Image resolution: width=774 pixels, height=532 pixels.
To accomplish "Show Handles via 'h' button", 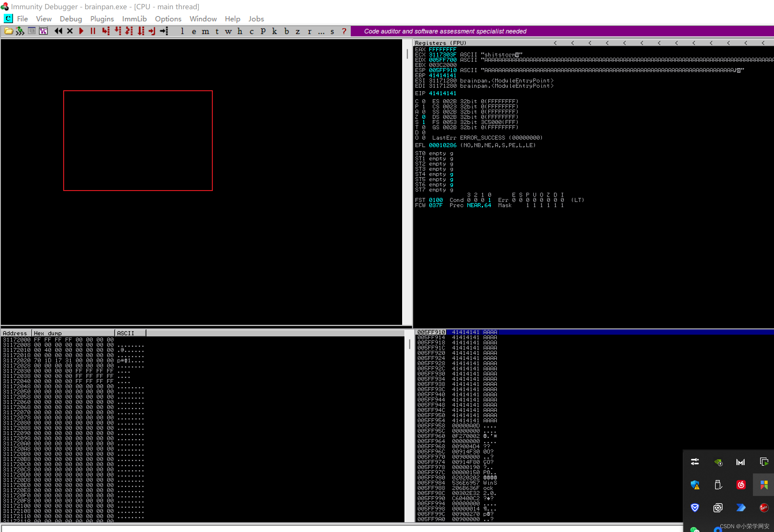I will coord(240,31).
